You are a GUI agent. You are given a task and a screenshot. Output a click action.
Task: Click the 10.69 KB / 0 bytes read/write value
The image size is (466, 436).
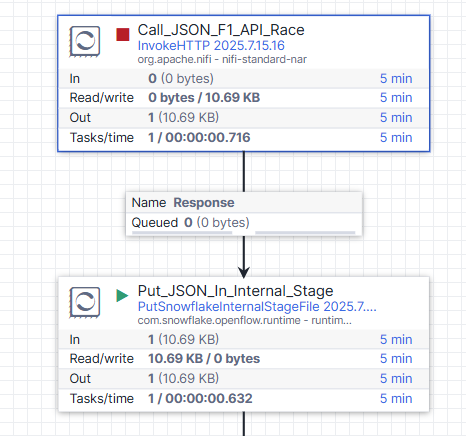click(x=204, y=359)
